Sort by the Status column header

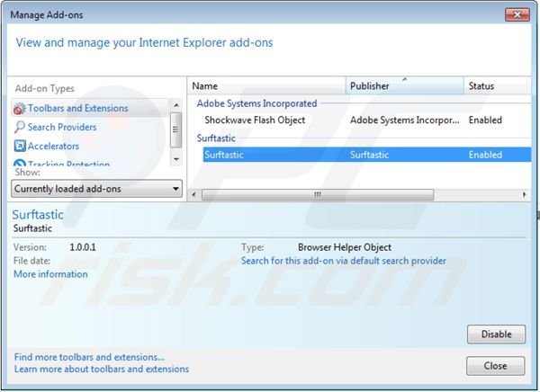pos(495,86)
